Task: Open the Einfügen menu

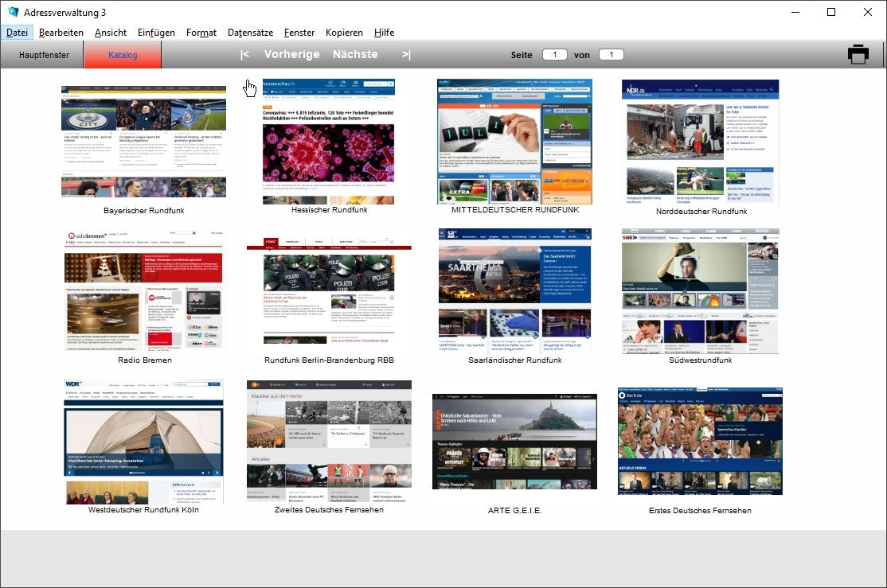Action: coord(156,33)
